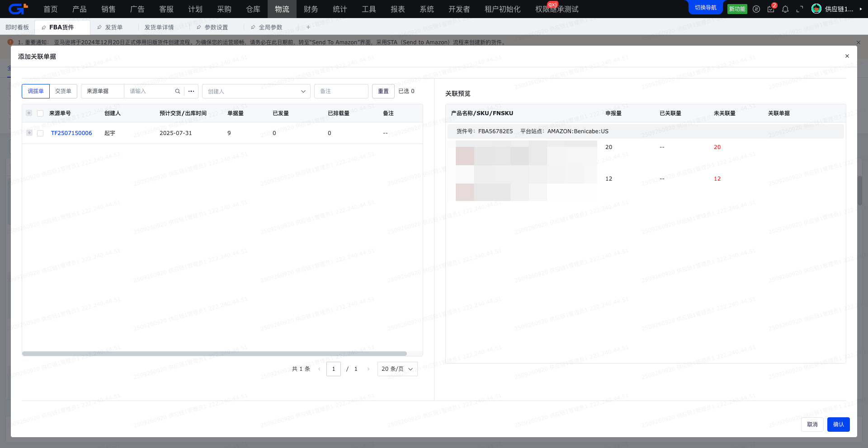
Task: Click the pin icon on the 参数设置 tab
Action: (199, 28)
